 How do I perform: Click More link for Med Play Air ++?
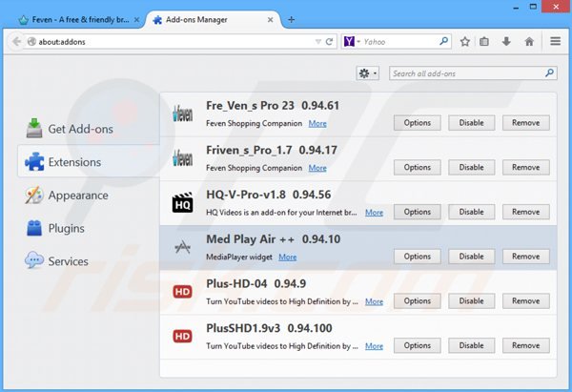pos(288,257)
